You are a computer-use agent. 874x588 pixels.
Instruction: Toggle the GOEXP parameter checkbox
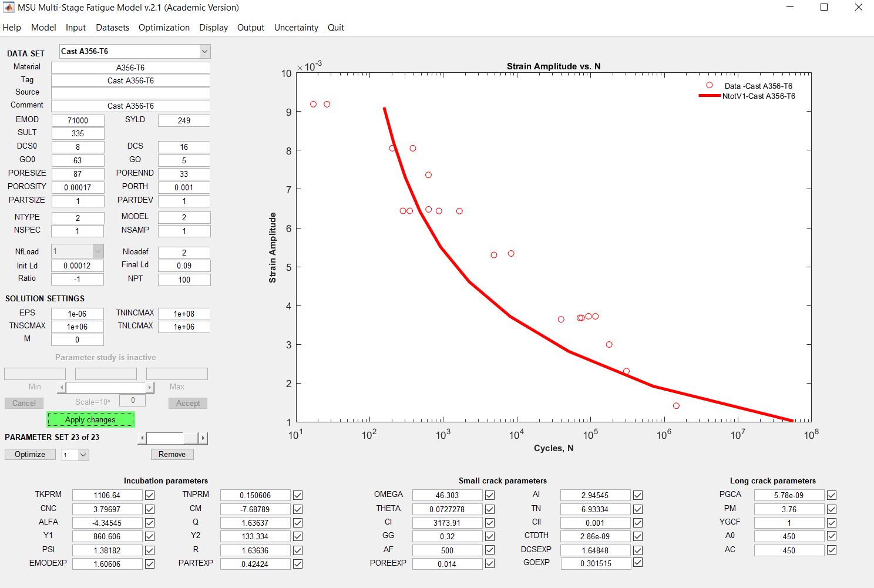(x=638, y=563)
